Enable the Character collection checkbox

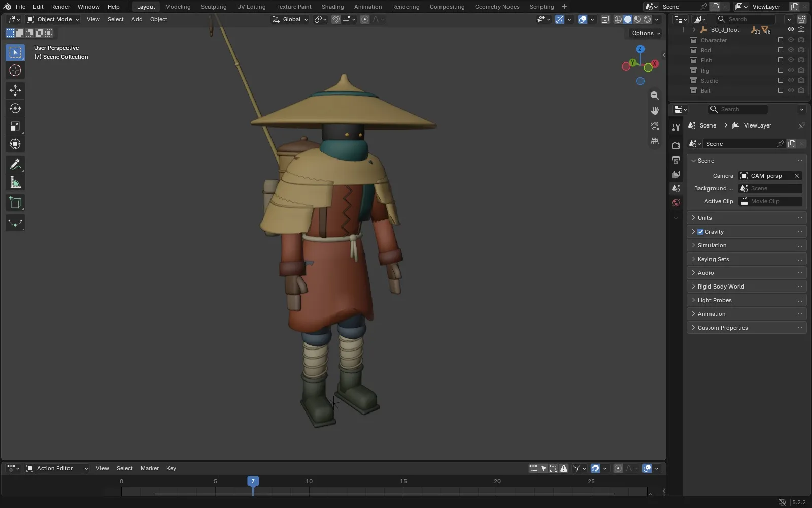[x=781, y=40]
